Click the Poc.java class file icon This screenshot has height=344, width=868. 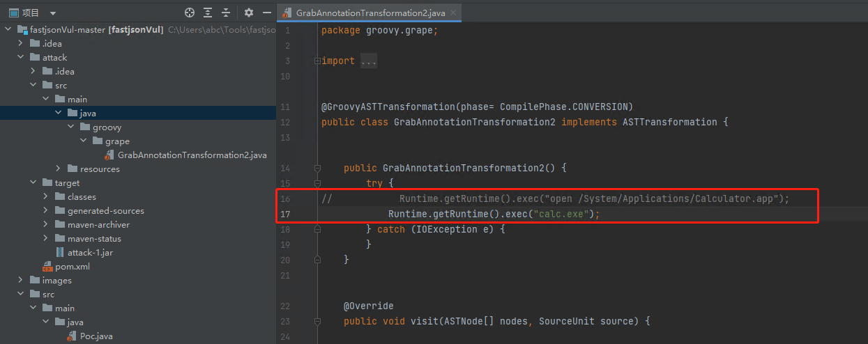[72, 336]
